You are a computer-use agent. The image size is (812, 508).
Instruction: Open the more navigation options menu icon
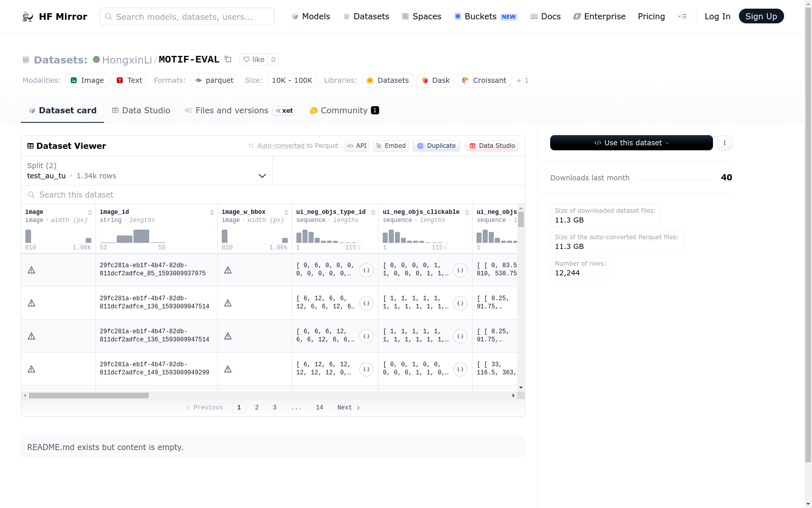coord(682,16)
